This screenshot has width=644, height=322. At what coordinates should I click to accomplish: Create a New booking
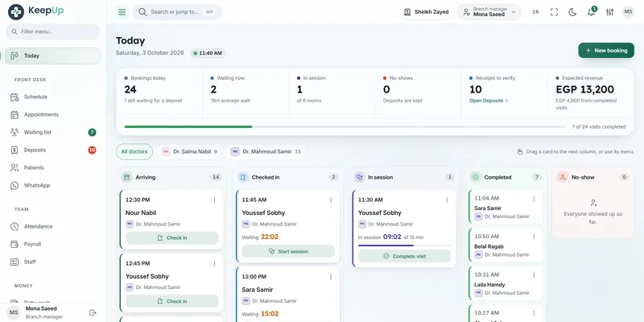pyautogui.click(x=606, y=51)
